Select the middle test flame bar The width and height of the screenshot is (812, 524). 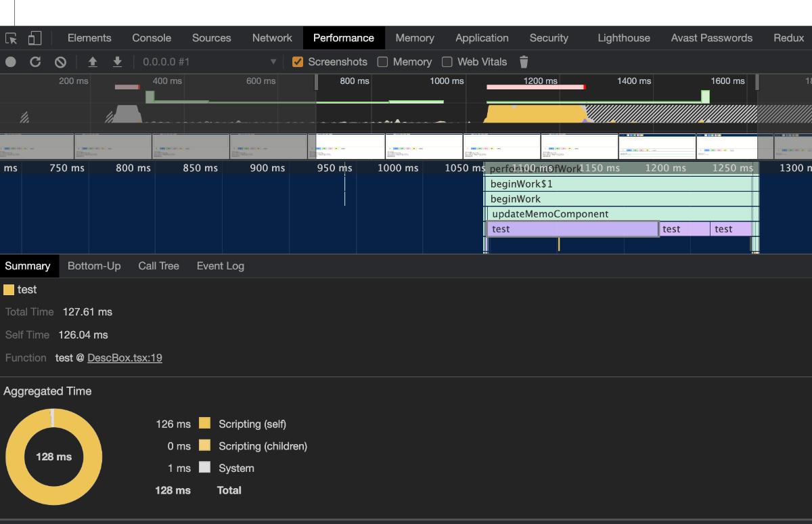[x=685, y=229]
